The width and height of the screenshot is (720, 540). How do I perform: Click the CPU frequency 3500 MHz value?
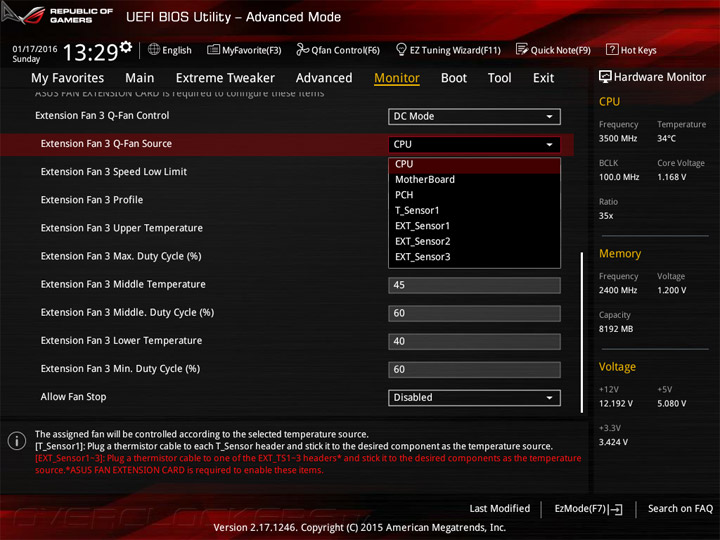pos(618,138)
